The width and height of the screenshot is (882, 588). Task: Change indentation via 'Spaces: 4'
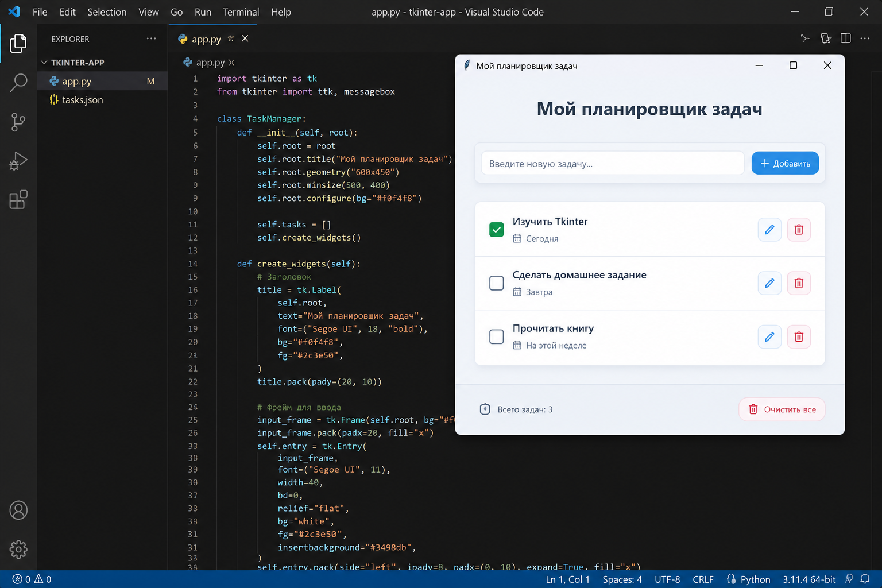click(x=622, y=579)
